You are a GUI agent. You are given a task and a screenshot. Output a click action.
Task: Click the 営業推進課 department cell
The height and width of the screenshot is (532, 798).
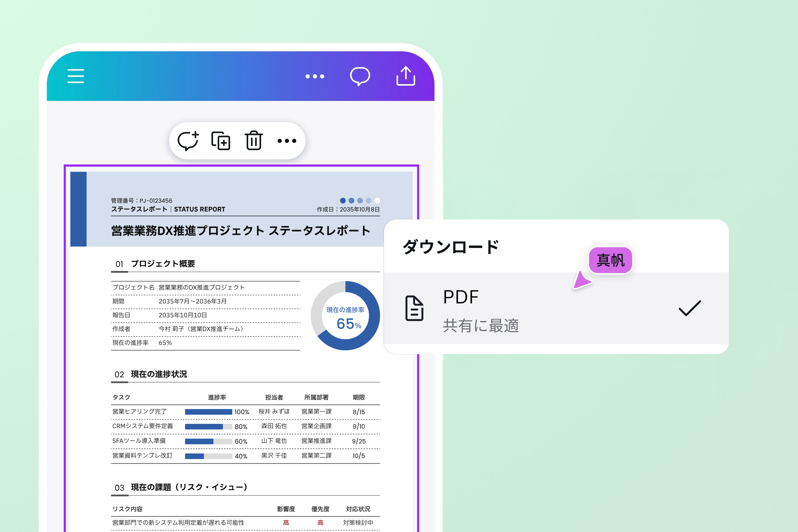(316, 441)
